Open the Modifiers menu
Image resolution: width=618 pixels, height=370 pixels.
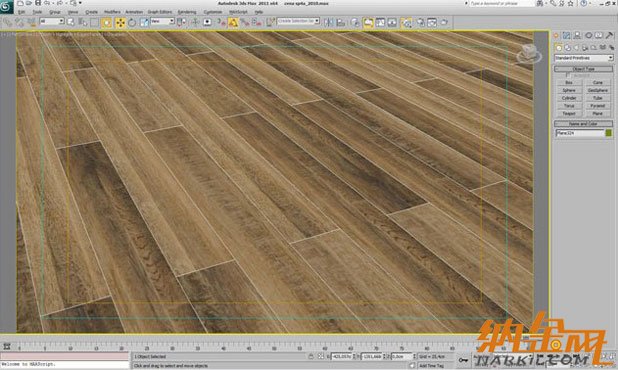(x=112, y=12)
